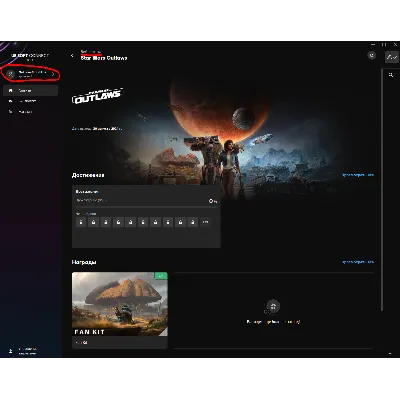Screen dimensions: 400x400
Task: Click the vertical scrollbar on the right side
Action: 382,190
